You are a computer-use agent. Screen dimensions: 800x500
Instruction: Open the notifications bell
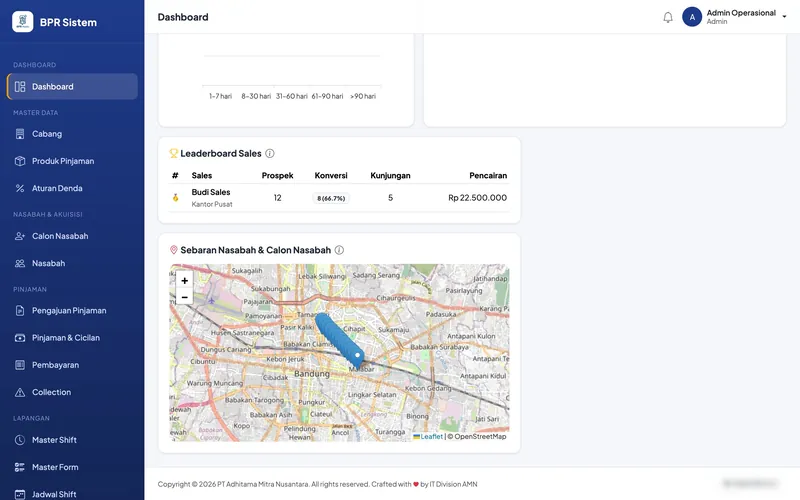click(x=668, y=17)
